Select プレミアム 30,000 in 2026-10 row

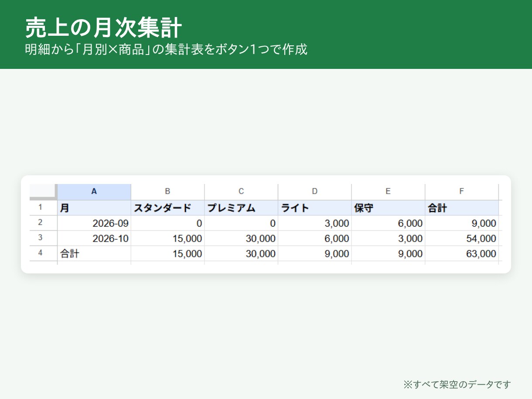(241, 239)
